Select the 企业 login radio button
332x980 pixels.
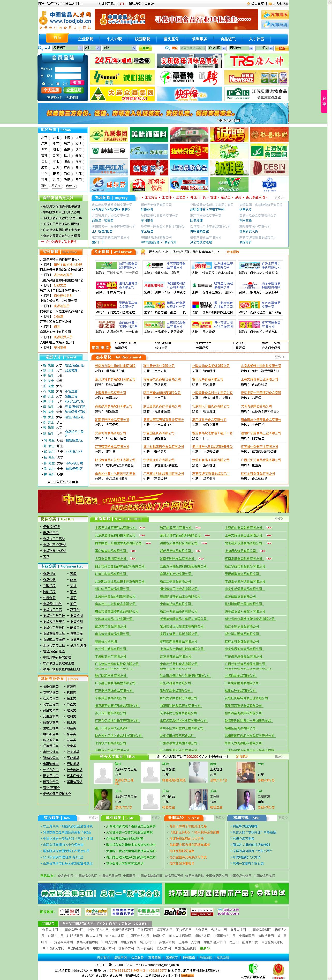click(x=58, y=84)
